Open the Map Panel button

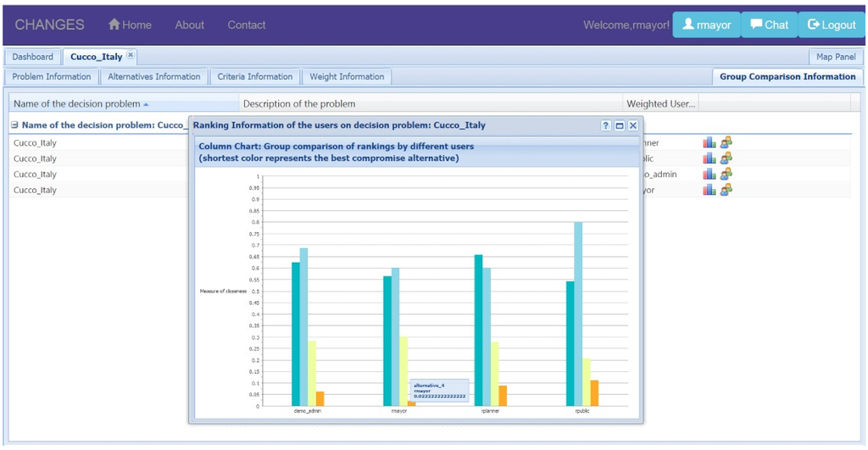[835, 57]
